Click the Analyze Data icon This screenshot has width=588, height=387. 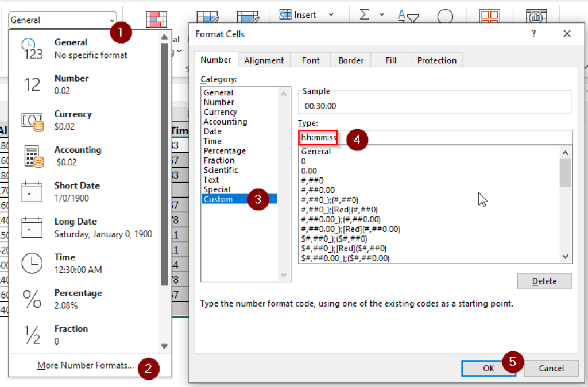click(537, 16)
